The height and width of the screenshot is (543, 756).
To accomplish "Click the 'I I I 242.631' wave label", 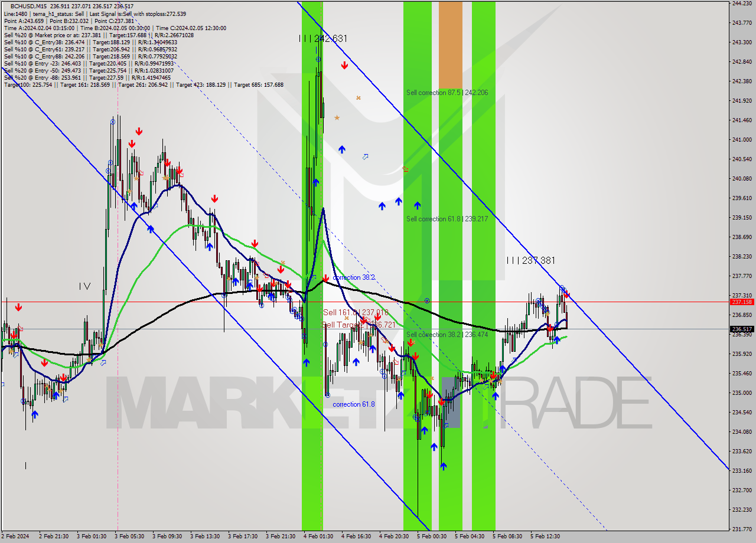I will pyautogui.click(x=323, y=38).
